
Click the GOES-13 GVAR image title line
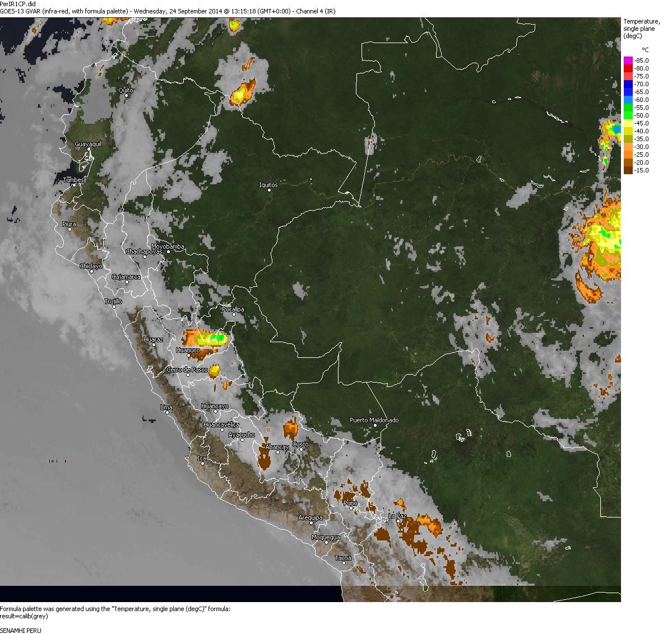click(x=168, y=11)
